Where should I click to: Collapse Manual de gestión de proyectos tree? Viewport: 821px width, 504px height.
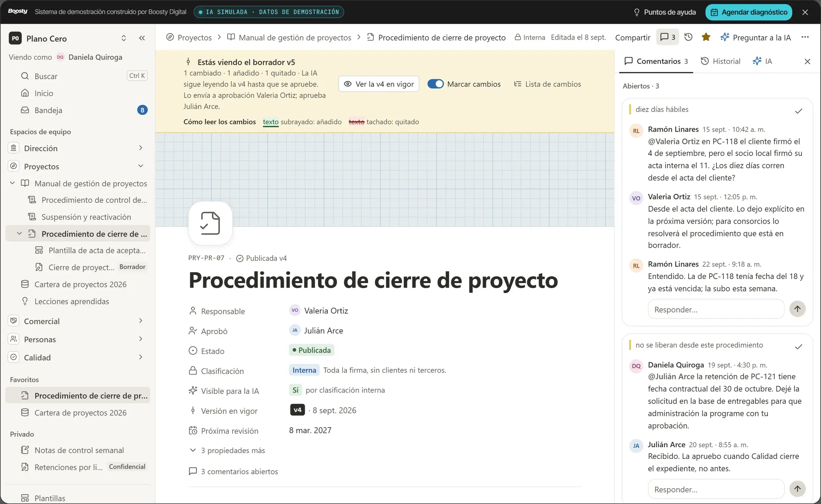tap(12, 183)
